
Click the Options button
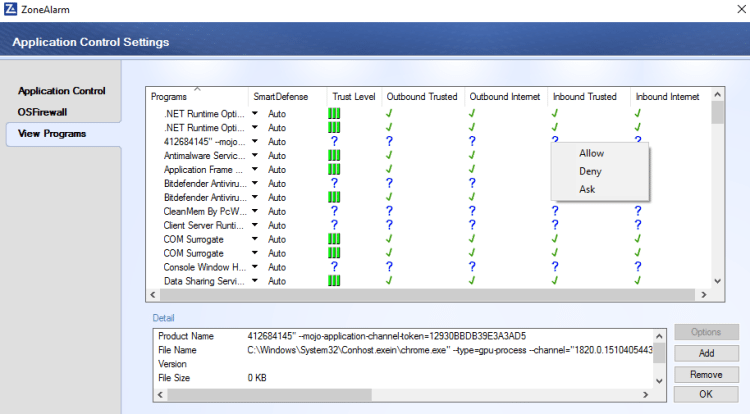pyautogui.click(x=706, y=332)
